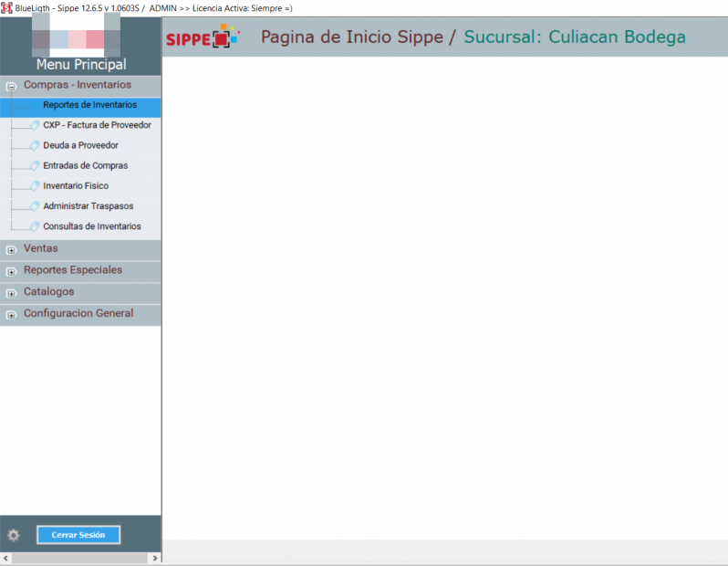
Task: Expand the Configuracion General group
Action: pyautogui.click(x=12, y=315)
